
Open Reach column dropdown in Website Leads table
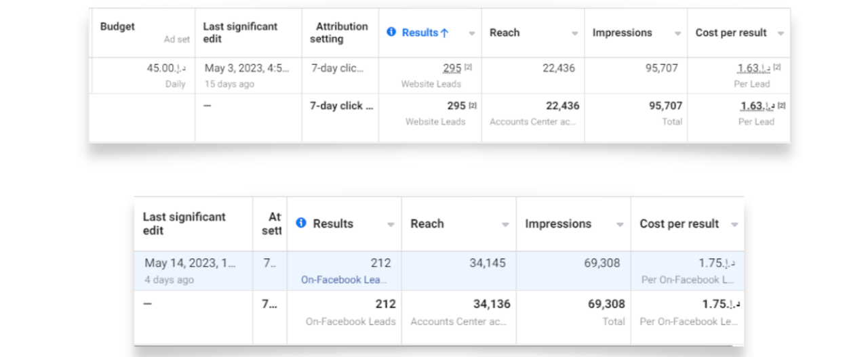[x=574, y=33]
